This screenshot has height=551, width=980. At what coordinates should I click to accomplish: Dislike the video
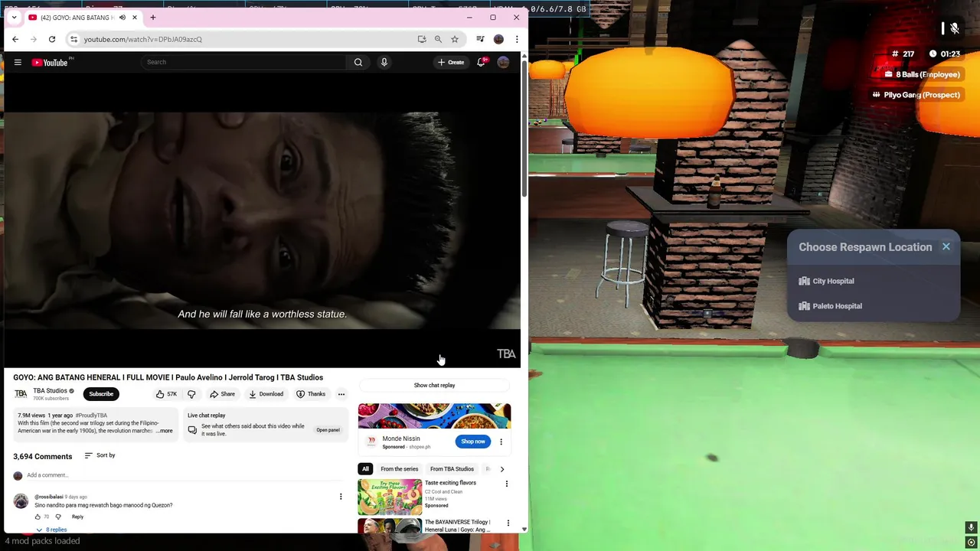coord(191,394)
